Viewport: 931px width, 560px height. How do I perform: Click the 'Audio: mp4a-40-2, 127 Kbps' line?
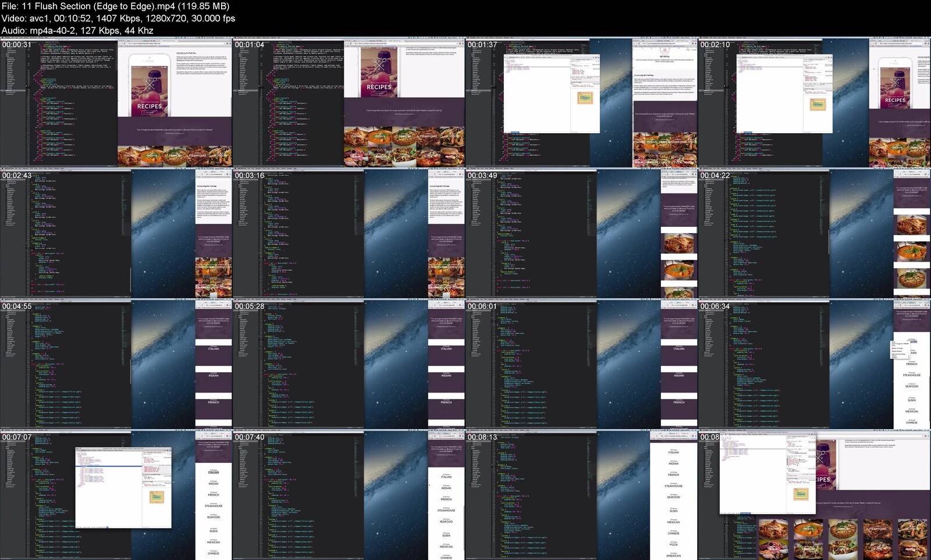click(77, 31)
